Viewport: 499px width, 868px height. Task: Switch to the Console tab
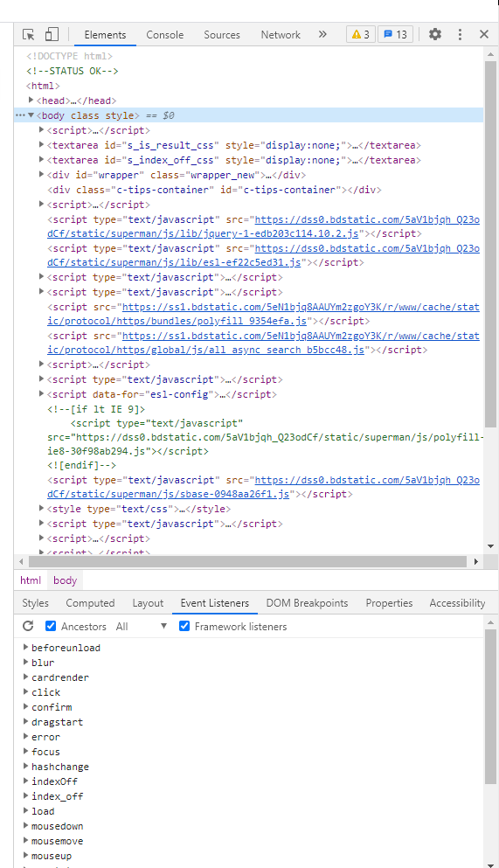click(165, 34)
